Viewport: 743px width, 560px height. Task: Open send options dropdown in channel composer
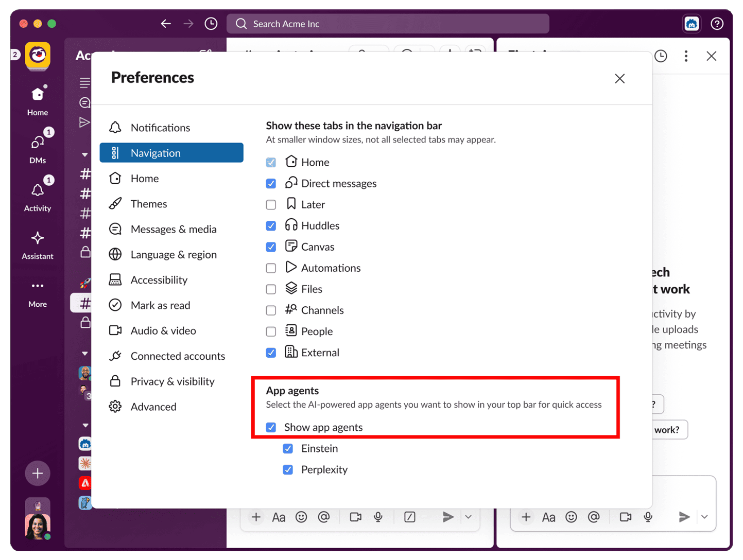coord(468,517)
